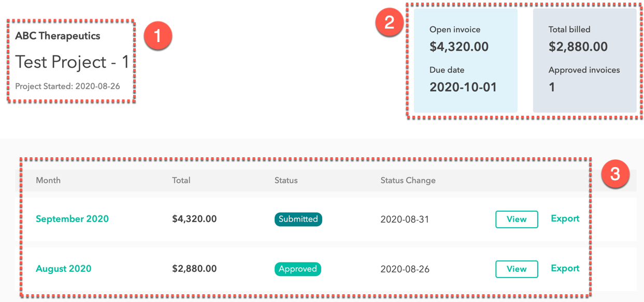
Task: Select the Status column header
Action: point(286,181)
